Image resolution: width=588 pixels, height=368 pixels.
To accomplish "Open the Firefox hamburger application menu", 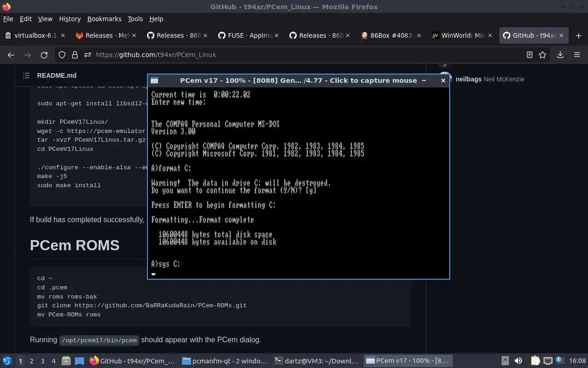I will [577, 55].
